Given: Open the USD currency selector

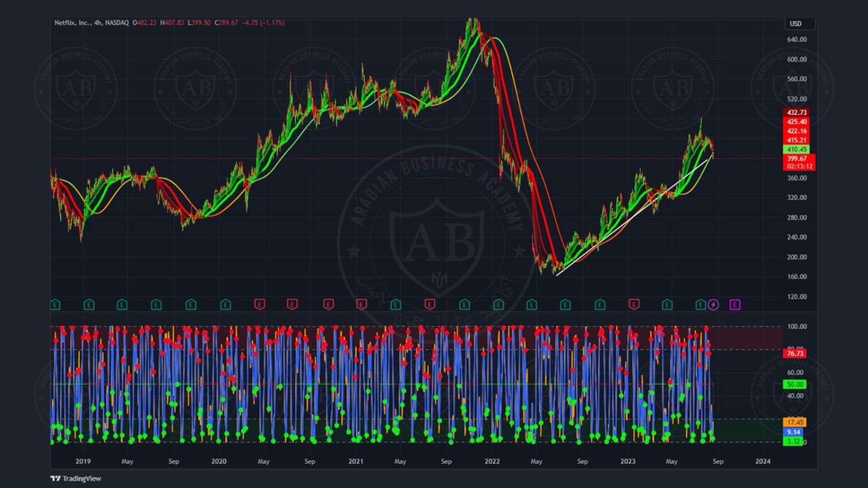Looking at the screenshot, I should coord(801,24).
